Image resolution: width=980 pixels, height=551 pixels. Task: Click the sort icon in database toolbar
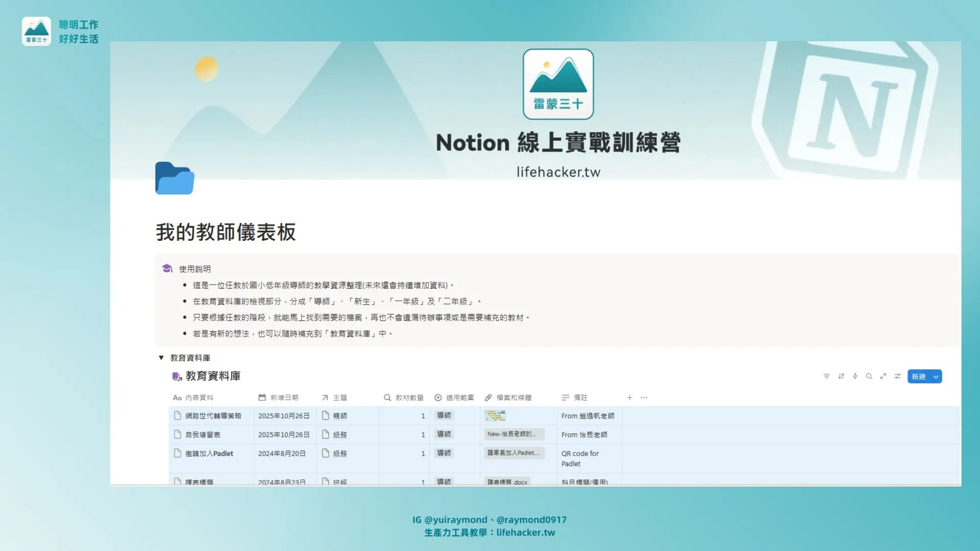[841, 376]
